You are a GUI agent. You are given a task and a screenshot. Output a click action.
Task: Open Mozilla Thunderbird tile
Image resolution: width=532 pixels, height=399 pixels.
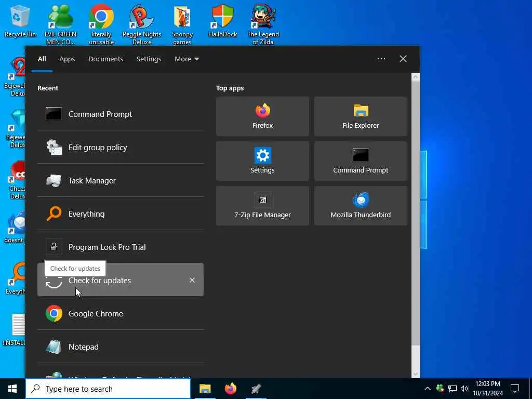pos(361,206)
